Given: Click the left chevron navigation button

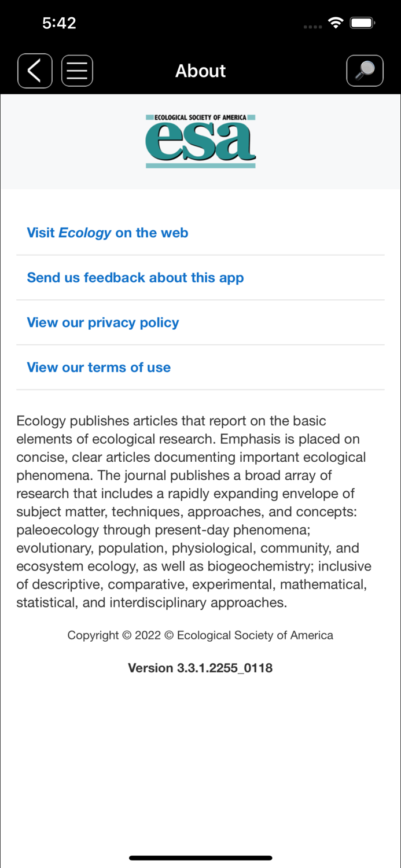Looking at the screenshot, I should click(34, 70).
